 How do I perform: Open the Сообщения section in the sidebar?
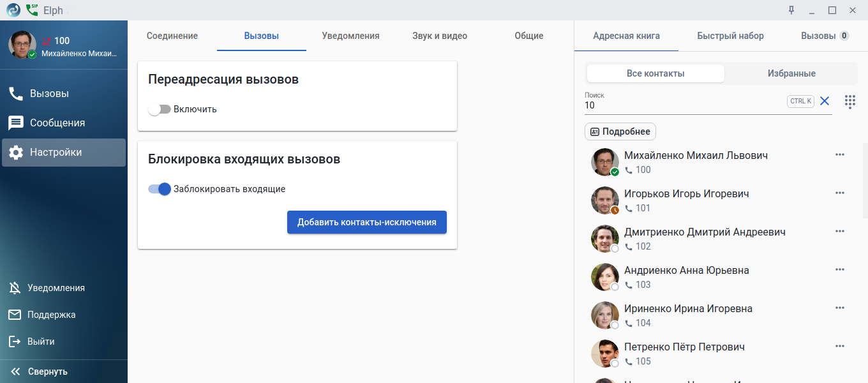64,123
